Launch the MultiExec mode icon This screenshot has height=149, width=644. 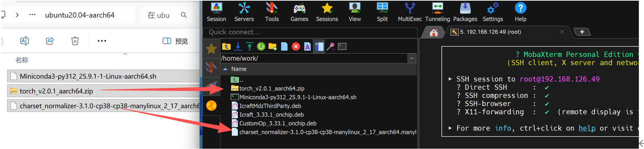click(x=410, y=12)
